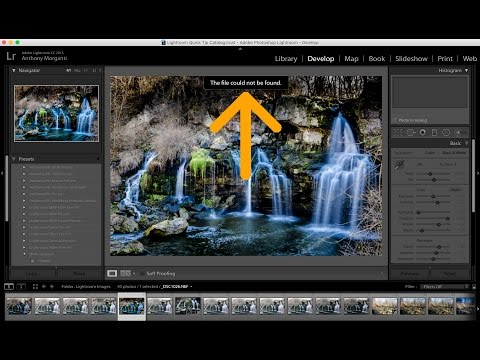Click the Lr identity plate logo
Screen dimensions: 480x360
(11, 56)
